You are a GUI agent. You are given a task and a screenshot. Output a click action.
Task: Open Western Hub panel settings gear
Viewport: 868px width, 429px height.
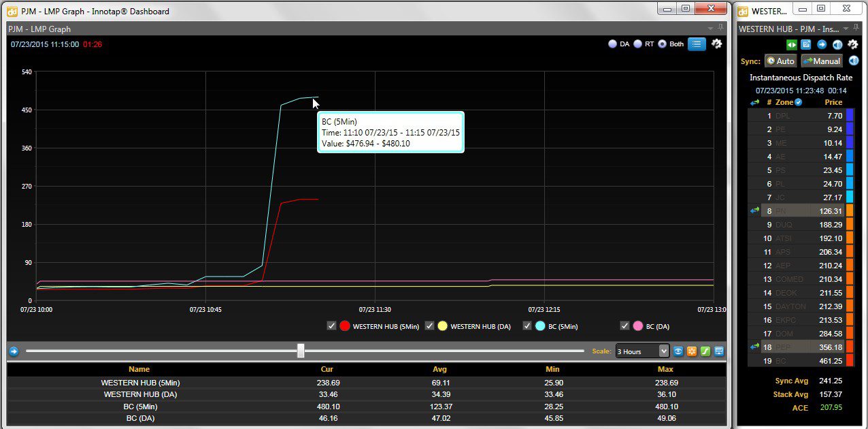852,44
